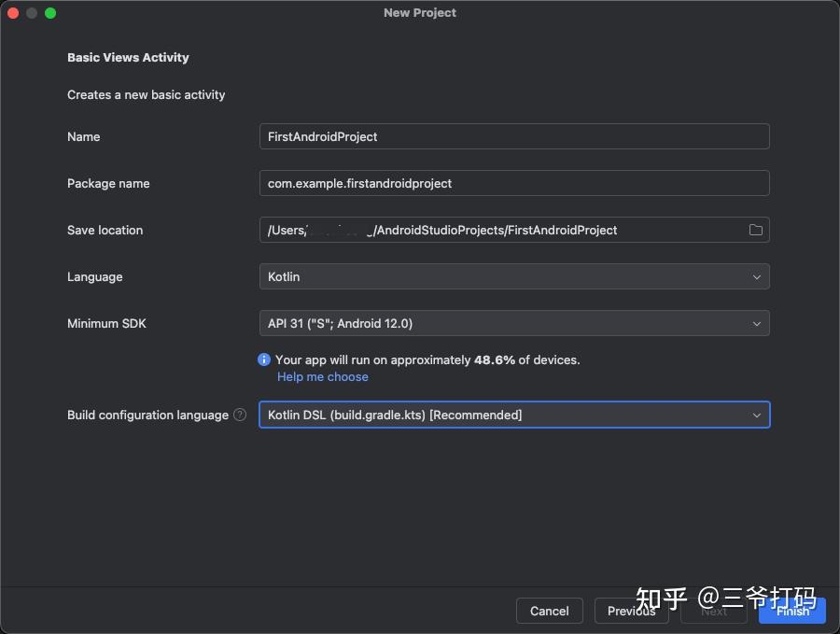Open the Language dropdown showing Kotlin
The width and height of the screenshot is (840, 634).
[x=514, y=276]
